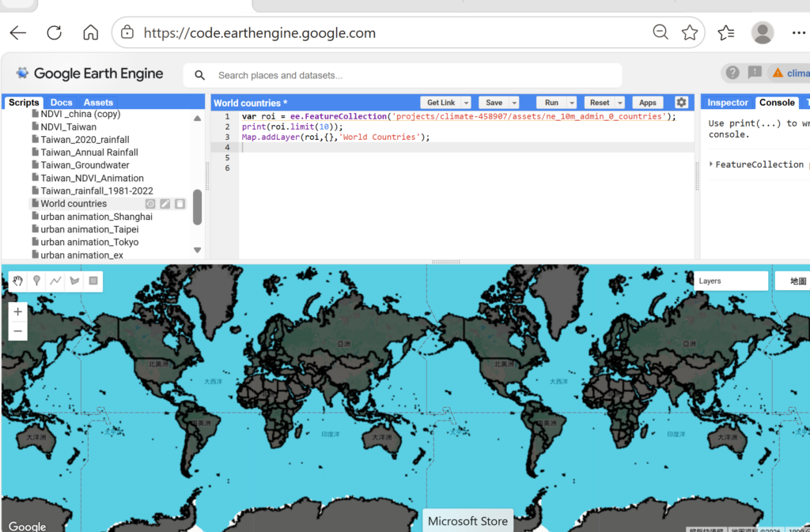Select the hand pan tool on map
810x532 pixels.
pos(18,281)
